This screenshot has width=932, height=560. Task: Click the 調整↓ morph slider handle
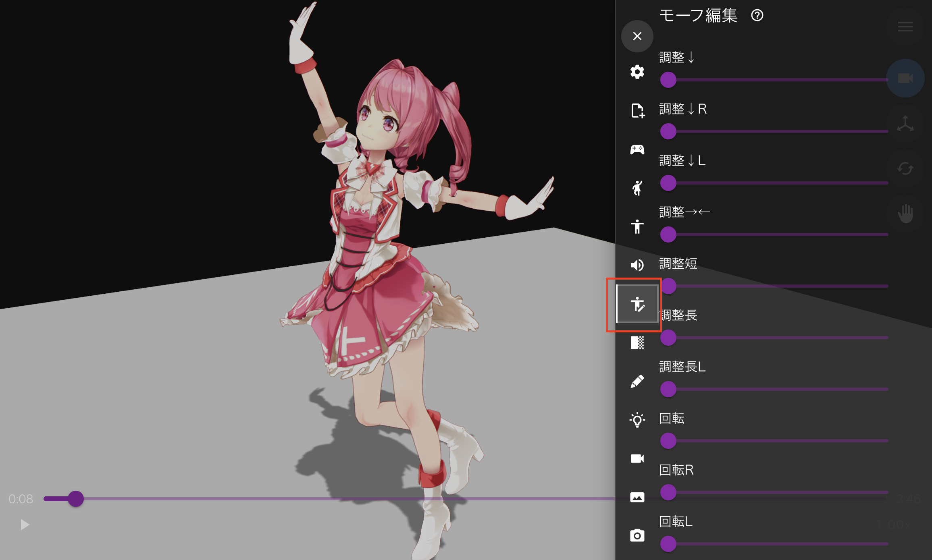[x=668, y=80]
